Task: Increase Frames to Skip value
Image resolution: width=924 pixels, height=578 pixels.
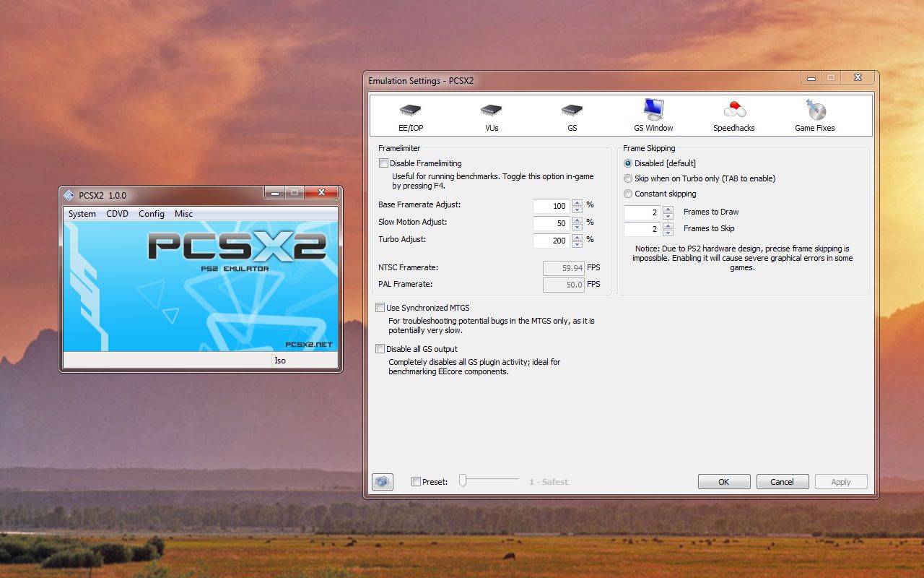Action: [x=668, y=225]
